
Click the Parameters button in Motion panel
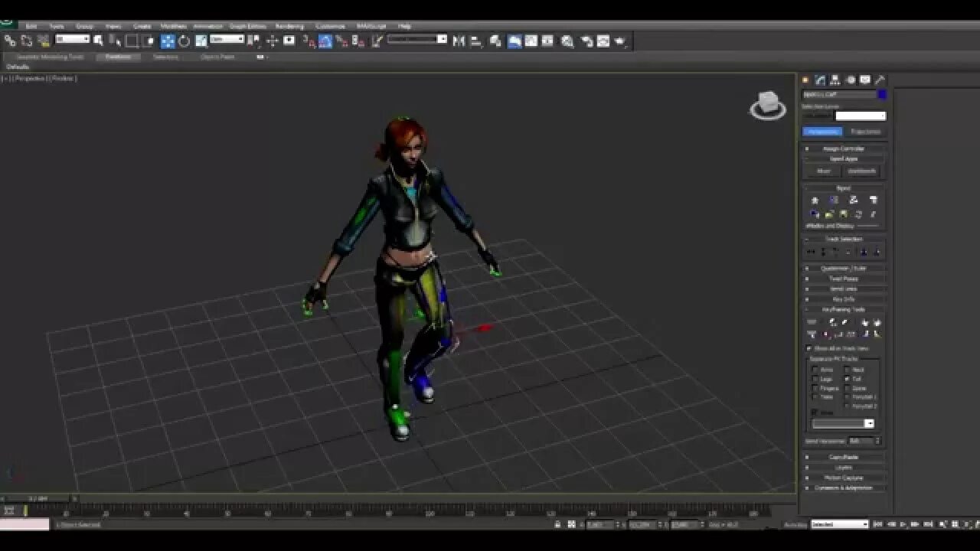pyautogui.click(x=822, y=132)
